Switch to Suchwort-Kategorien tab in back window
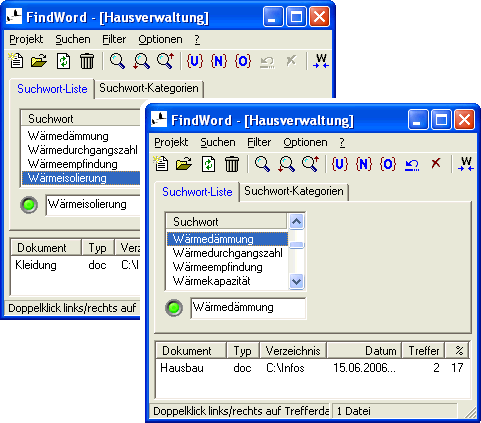The width and height of the screenshot is (481, 423). [x=149, y=88]
